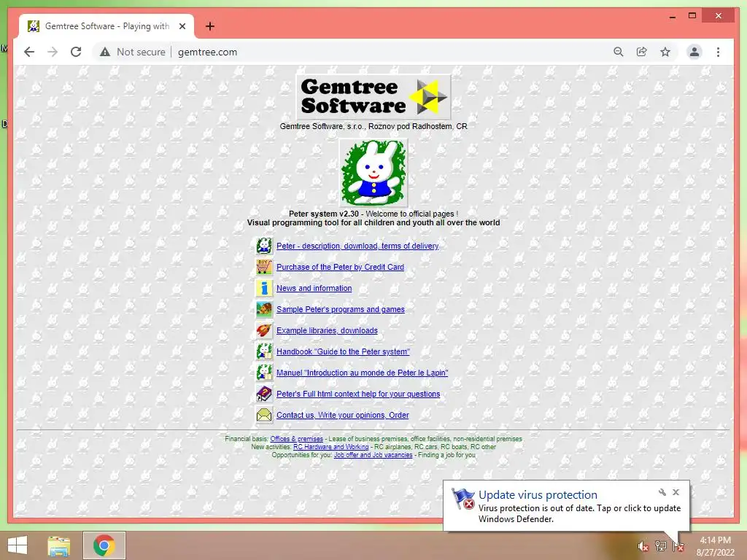Open Example libraries, downloads link
Screen dimensions: 747x560
(327, 330)
